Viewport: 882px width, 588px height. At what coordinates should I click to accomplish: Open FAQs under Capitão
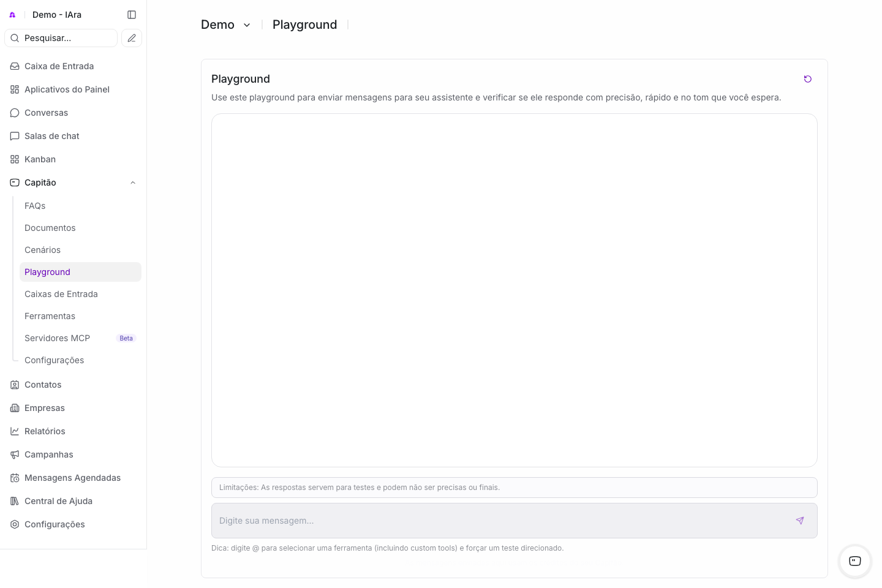[80, 206]
